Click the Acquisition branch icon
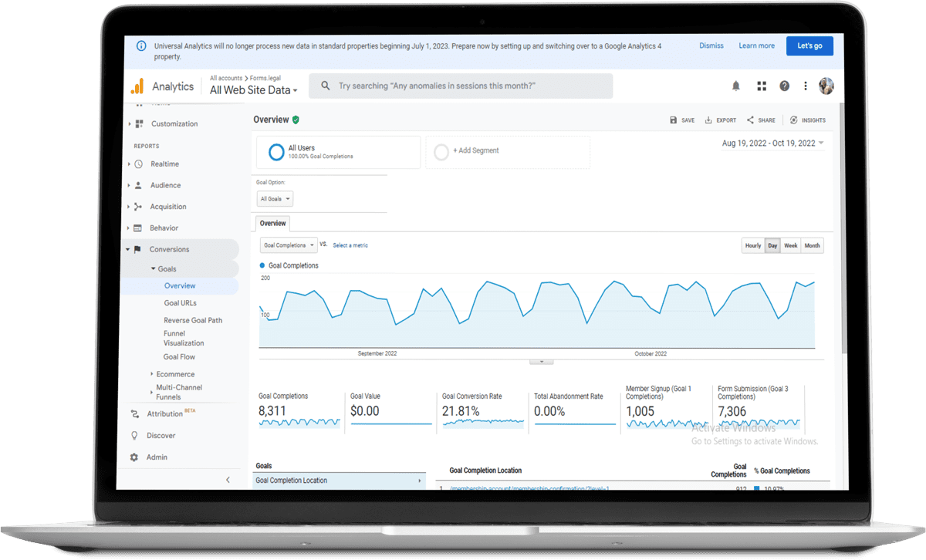Viewport: 926px width, 560px height. [138, 207]
